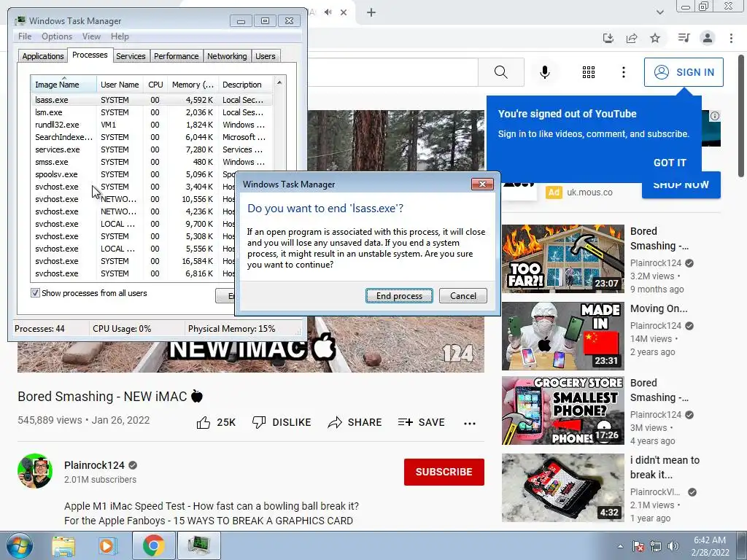The height and width of the screenshot is (560, 747).
Task: Open YouTube settings three-dot menu
Action: [623, 72]
